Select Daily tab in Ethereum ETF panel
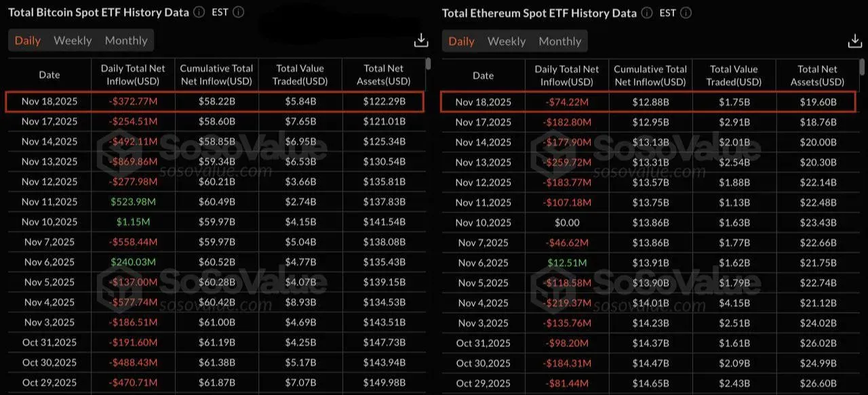The image size is (868, 395). 462,41
